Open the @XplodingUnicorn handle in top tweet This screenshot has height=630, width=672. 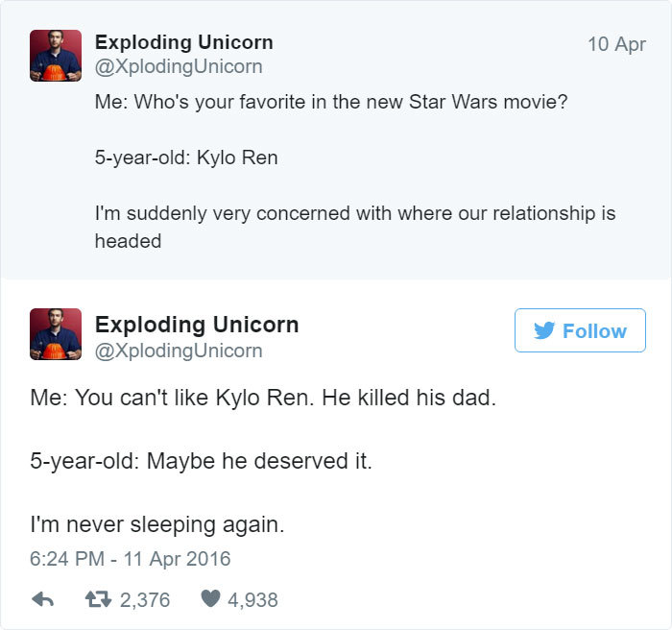click(178, 67)
